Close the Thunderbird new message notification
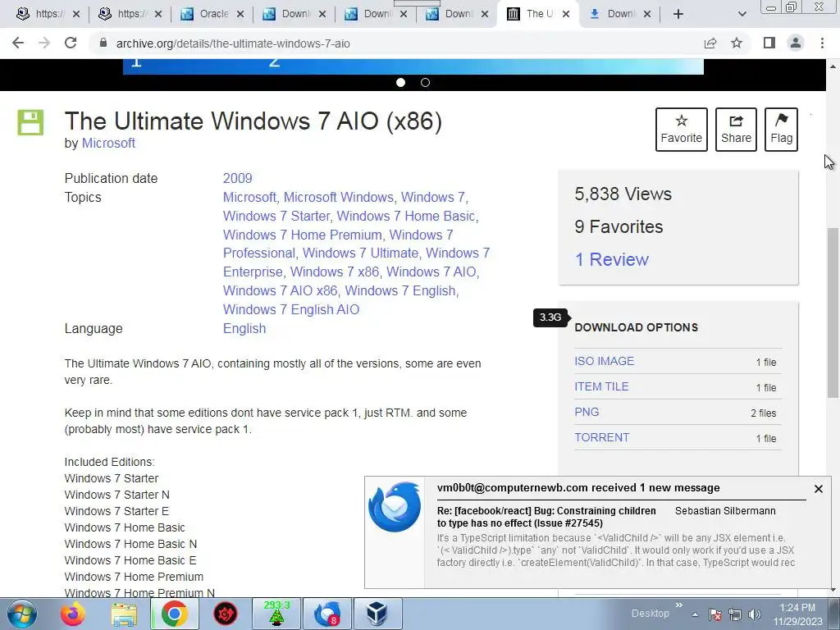Viewport: 840px width, 630px height. (818, 489)
